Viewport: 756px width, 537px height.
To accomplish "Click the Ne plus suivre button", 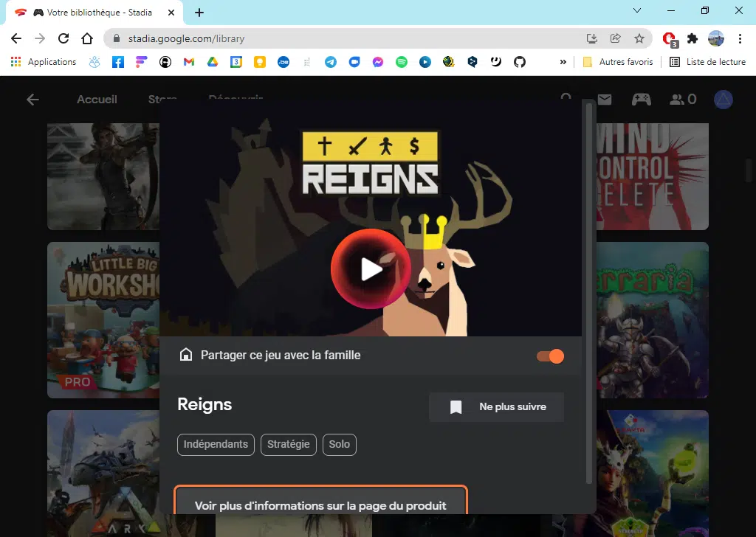I will 497,407.
